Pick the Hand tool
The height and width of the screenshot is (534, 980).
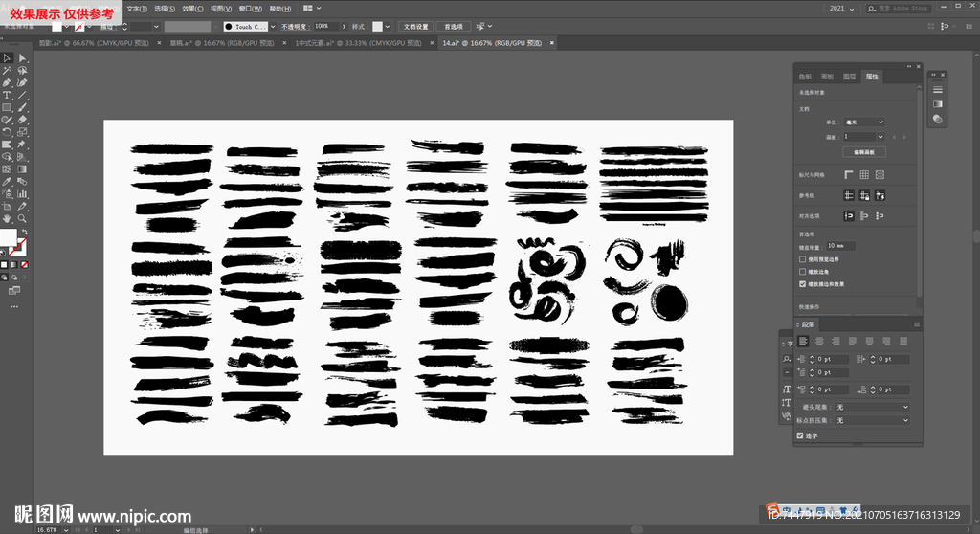7,218
